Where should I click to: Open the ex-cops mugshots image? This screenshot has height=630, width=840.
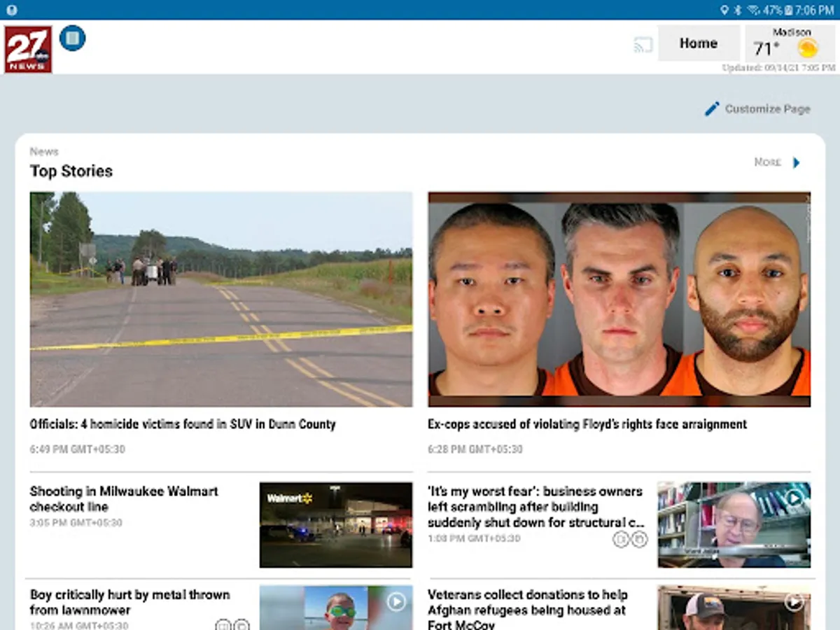pyautogui.click(x=619, y=300)
